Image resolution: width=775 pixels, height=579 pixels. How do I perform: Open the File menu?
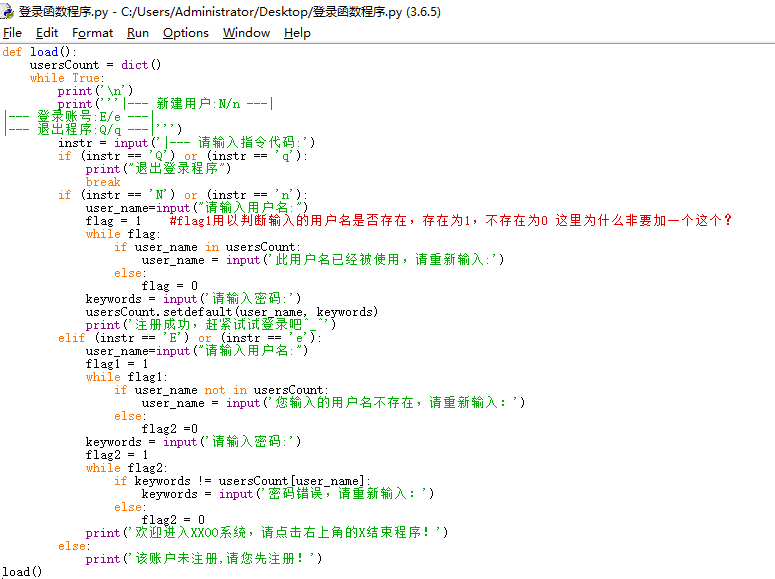pyautogui.click(x=12, y=33)
